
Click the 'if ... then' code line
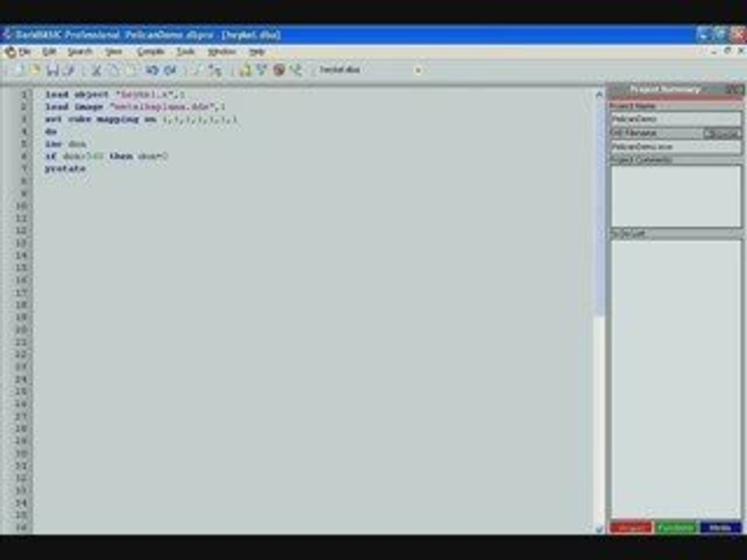point(107,156)
